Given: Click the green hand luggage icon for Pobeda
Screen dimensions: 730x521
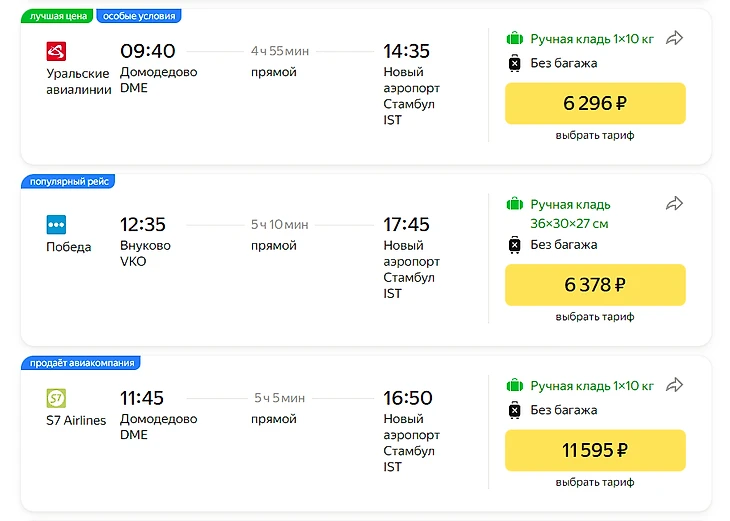Looking at the screenshot, I should [515, 204].
